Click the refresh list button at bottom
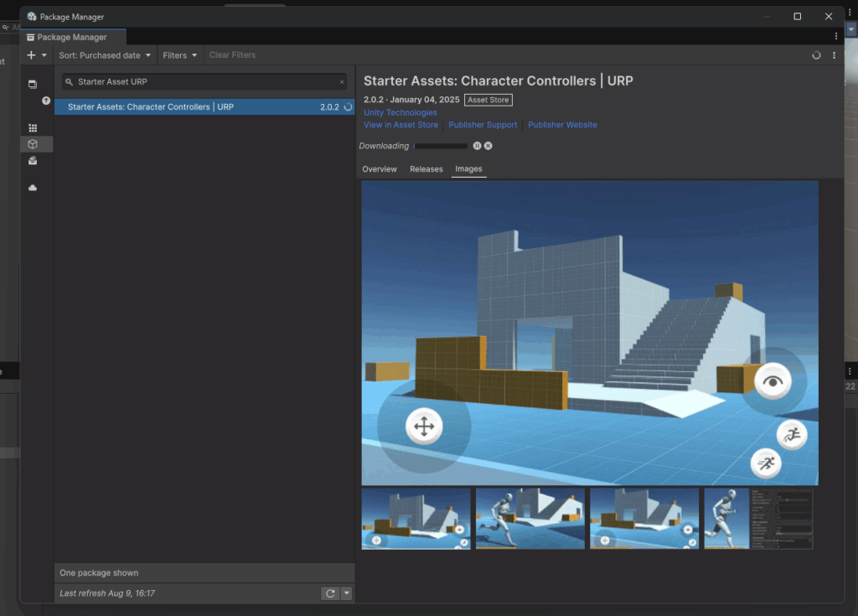The width and height of the screenshot is (858, 616). click(x=330, y=593)
